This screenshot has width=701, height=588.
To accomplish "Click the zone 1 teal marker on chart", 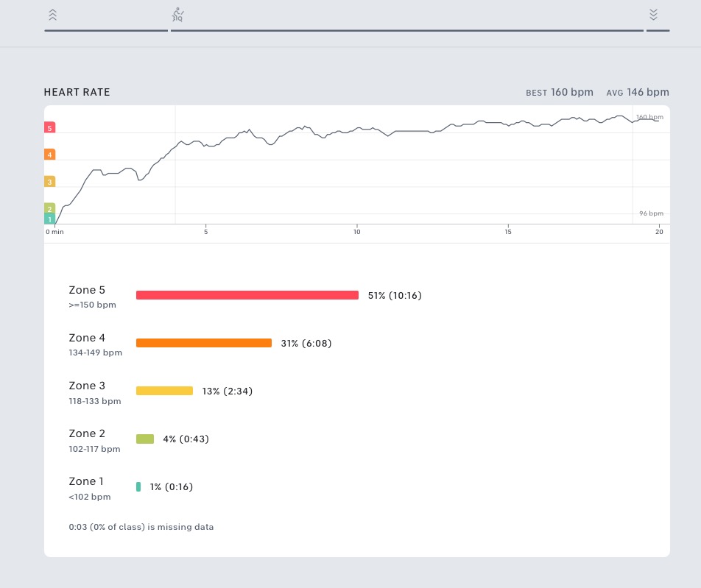I will [49, 219].
